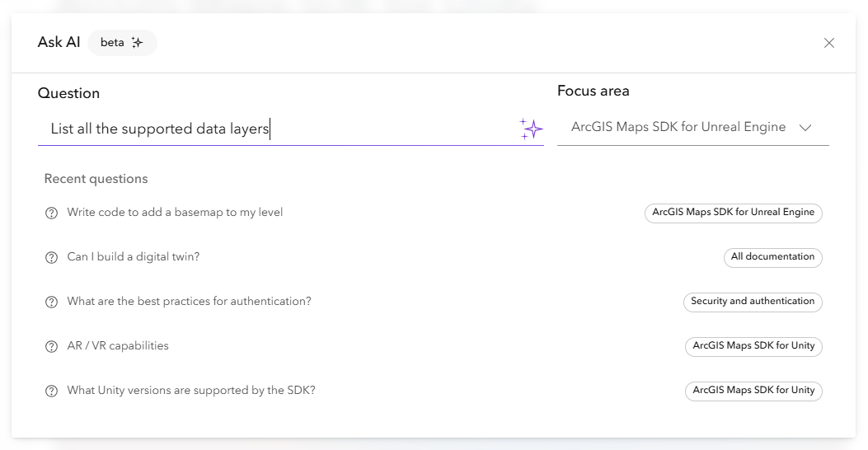Click Unity SDK tag beside AR / VR capabilities
The height and width of the screenshot is (450, 868).
pos(753,346)
